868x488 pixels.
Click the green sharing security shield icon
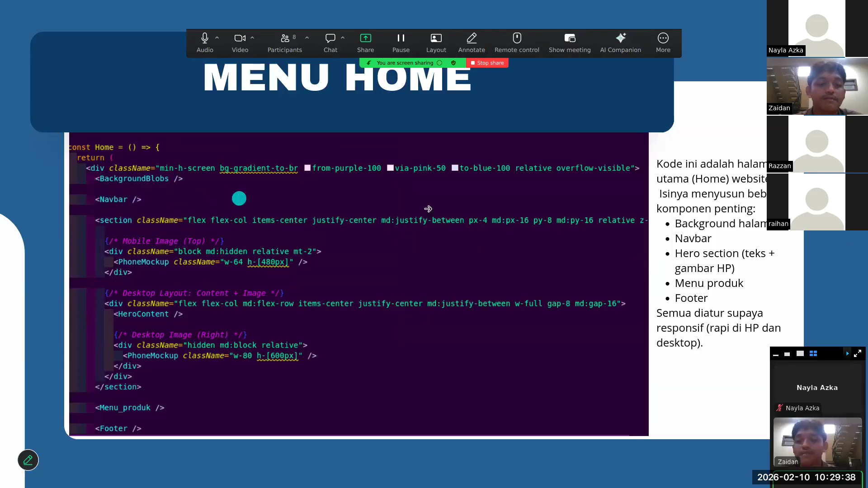pyautogui.click(x=453, y=63)
